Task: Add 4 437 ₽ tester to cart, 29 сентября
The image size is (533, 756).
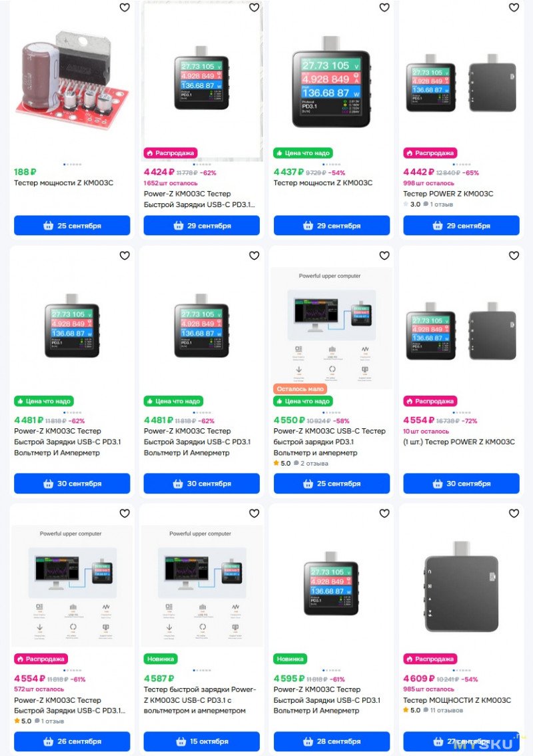Action: [x=331, y=226]
